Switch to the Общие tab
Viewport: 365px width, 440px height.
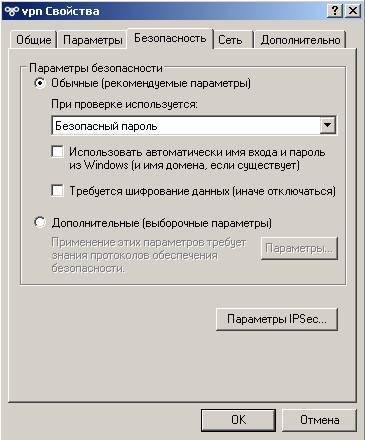pyautogui.click(x=34, y=40)
